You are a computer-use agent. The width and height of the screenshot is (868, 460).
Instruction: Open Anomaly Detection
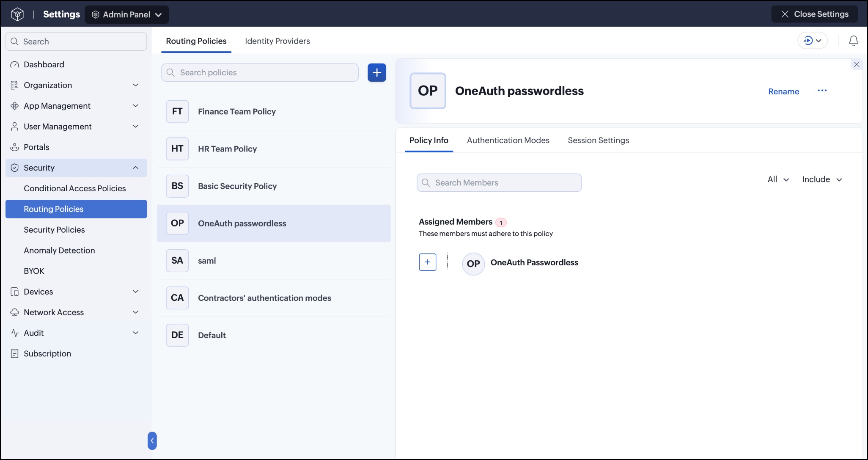(76, 251)
